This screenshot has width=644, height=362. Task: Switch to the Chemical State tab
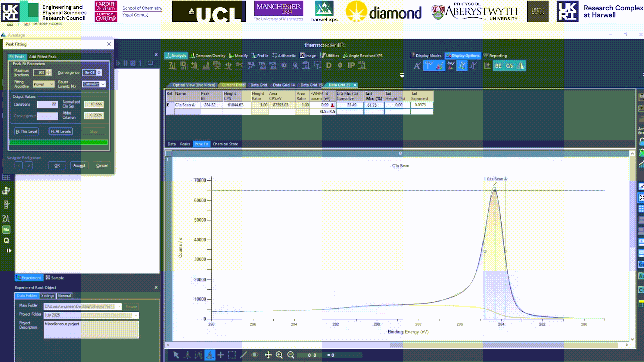pyautogui.click(x=225, y=144)
